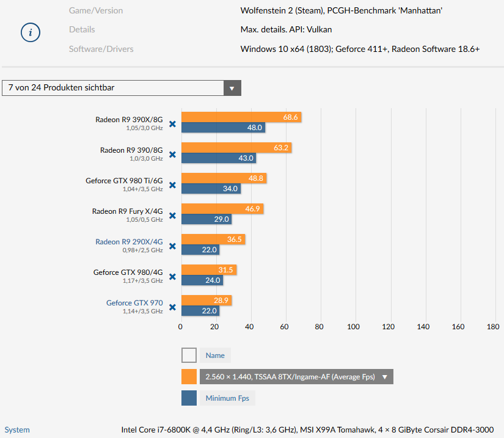Image resolution: width=504 pixels, height=438 pixels.
Task: Click the Wolfenstein 2 (Steam) benchmark title text
Action: pyautogui.click(x=341, y=10)
